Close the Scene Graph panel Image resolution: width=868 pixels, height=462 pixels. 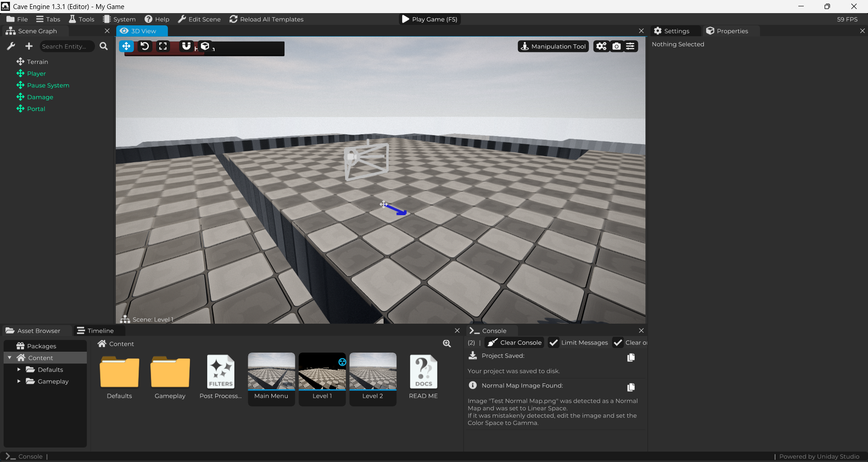[107, 31]
